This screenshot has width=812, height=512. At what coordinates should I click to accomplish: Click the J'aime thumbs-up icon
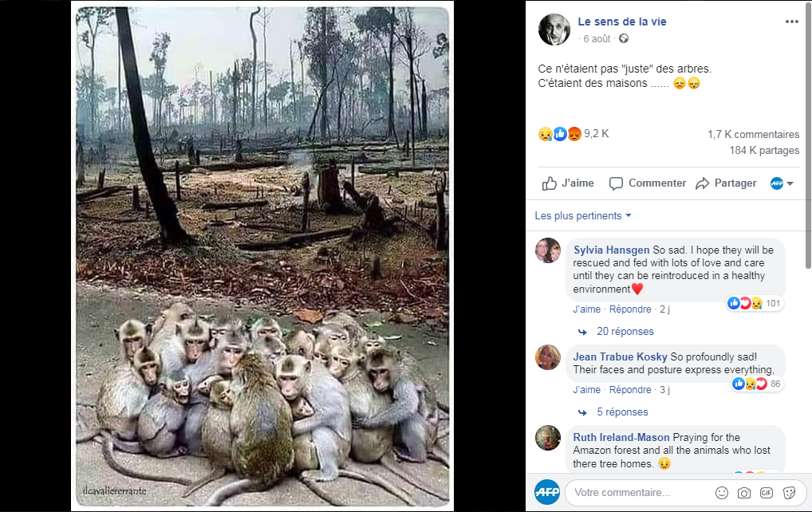pyautogui.click(x=549, y=183)
